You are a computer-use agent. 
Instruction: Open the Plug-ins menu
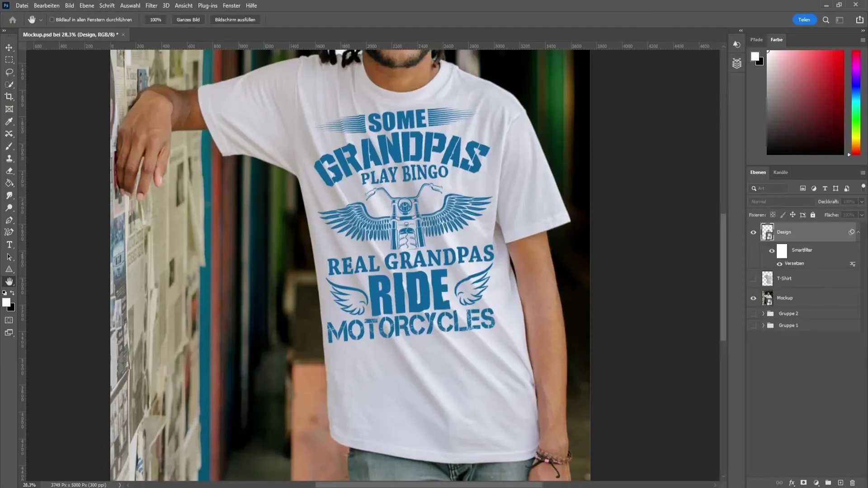tap(208, 5)
